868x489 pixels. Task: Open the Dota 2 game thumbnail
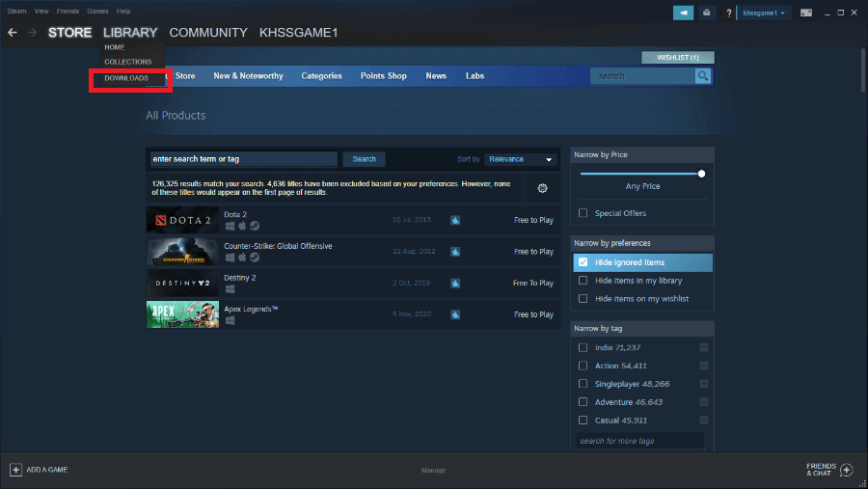pos(182,221)
